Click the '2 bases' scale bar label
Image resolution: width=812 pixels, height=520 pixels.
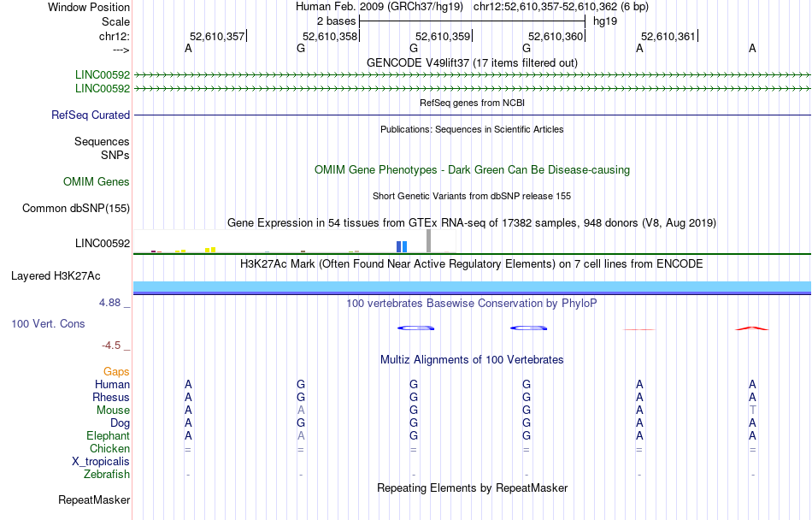336,21
